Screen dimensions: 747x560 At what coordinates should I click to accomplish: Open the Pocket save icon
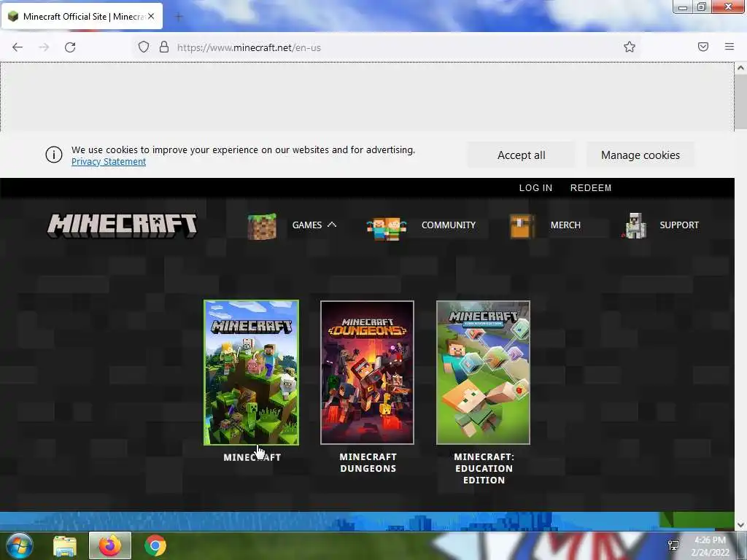(703, 47)
